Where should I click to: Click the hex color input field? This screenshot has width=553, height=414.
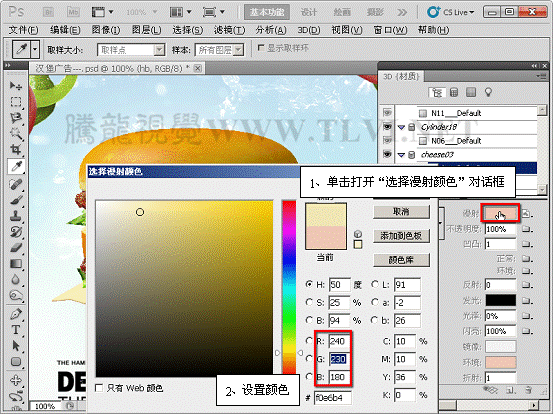click(332, 398)
